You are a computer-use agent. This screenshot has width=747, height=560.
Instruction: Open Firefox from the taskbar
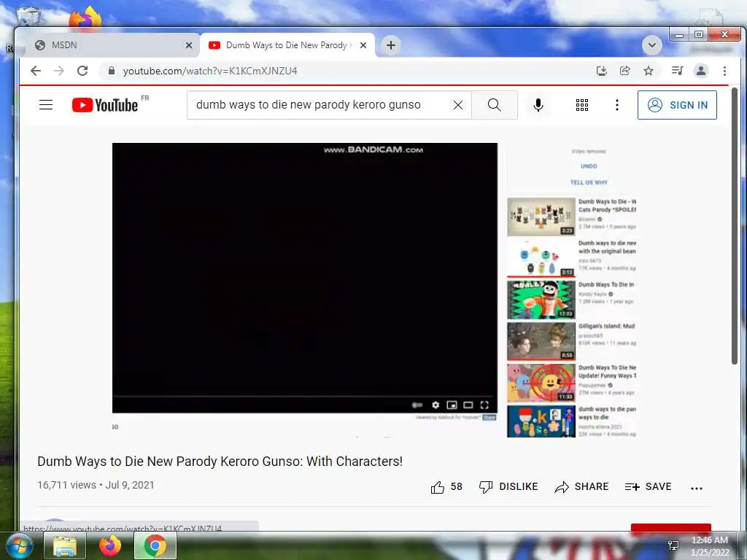[x=110, y=545]
